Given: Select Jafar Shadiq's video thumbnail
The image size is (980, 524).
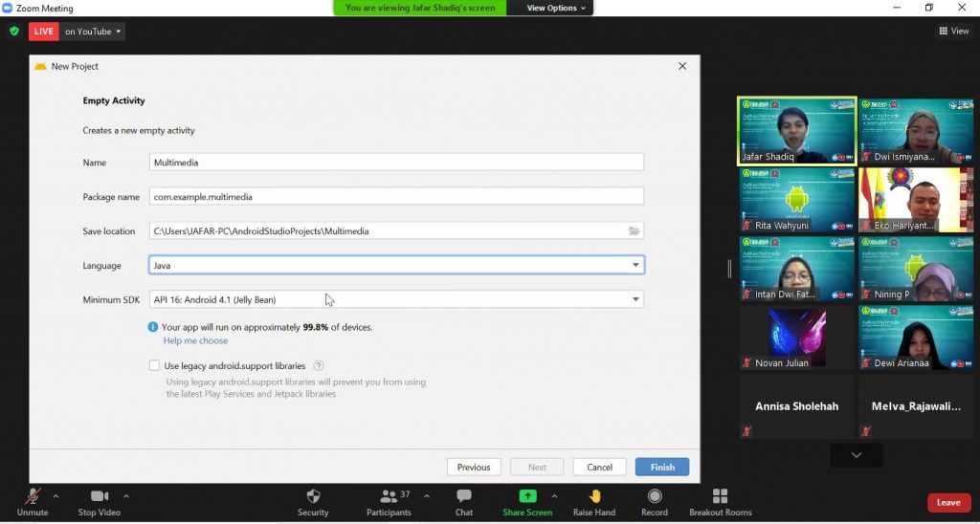Looking at the screenshot, I should (796, 131).
